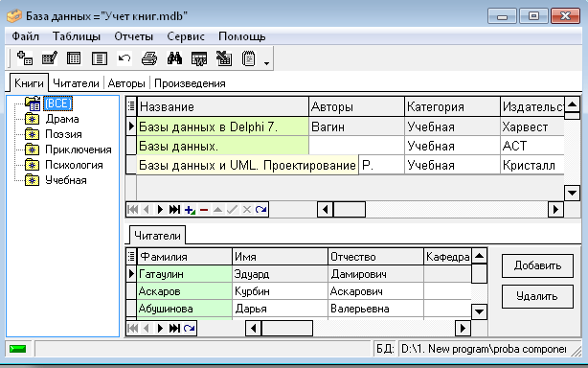Select the 'Базы данных и UML. Проектирование' row

click(x=247, y=165)
